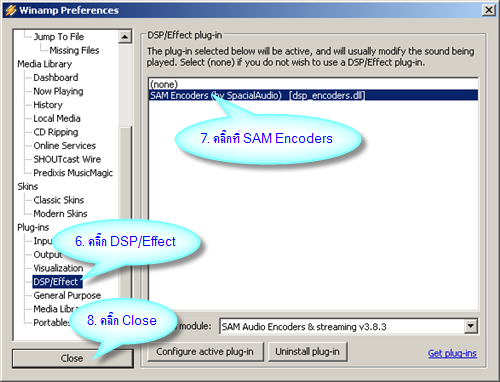The height and width of the screenshot is (382, 500).
Task: Open SHOUTcast Wire preferences
Action: [x=67, y=159]
